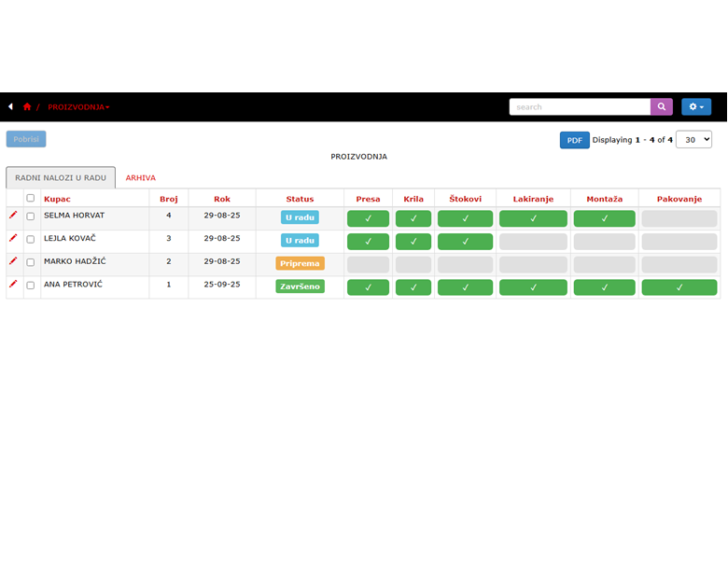Image resolution: width=728 pixels, height=573 pixels.
Task: Open edit pencil for Marko Hadžić
Action: (x=13, y=261)
